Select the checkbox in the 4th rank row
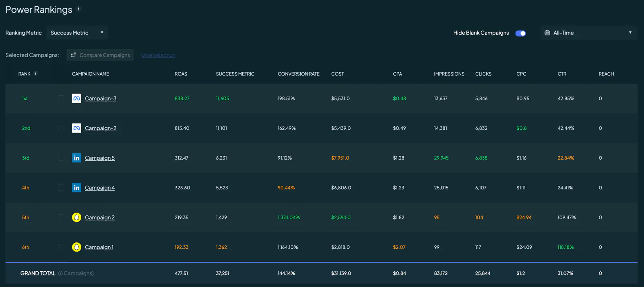644x287 pixels. pos(61,188)
